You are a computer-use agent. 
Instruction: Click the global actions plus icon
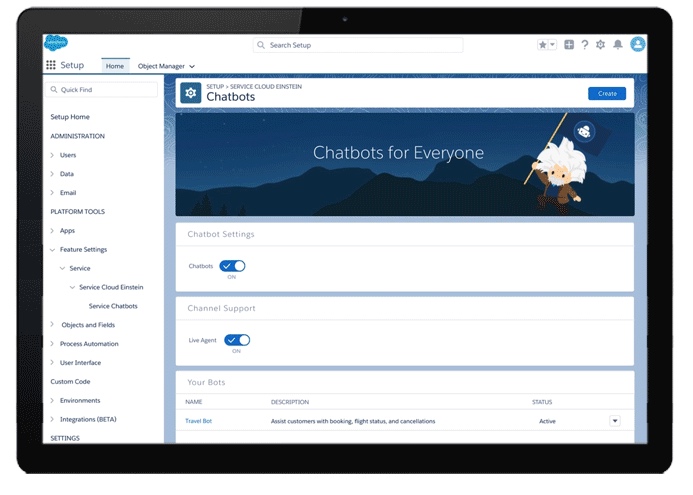coord(569,45)
